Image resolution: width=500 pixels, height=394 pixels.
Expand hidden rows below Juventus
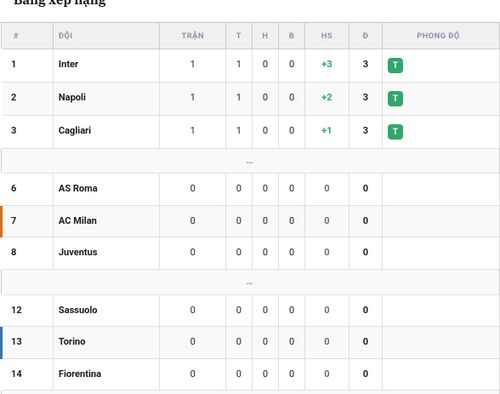250,283
